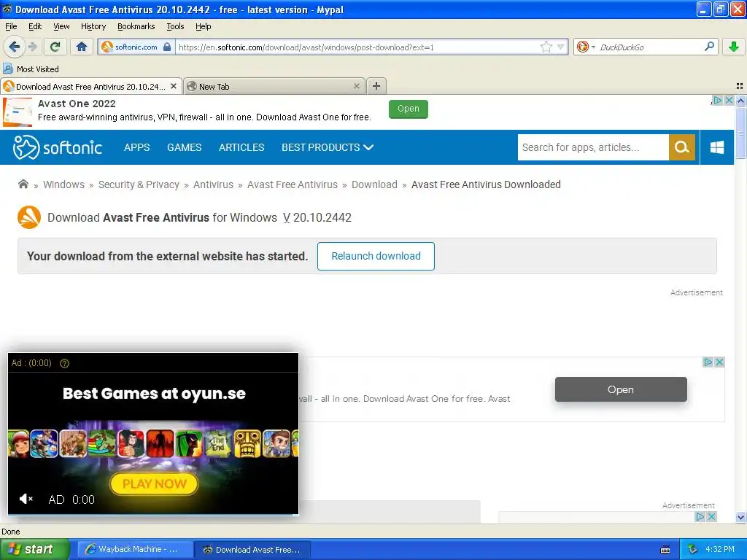This screenshot has width=747, height=560.
Task: Close the top Avast One banner ad
Action: pyautogui.click(x=729, y=100)
